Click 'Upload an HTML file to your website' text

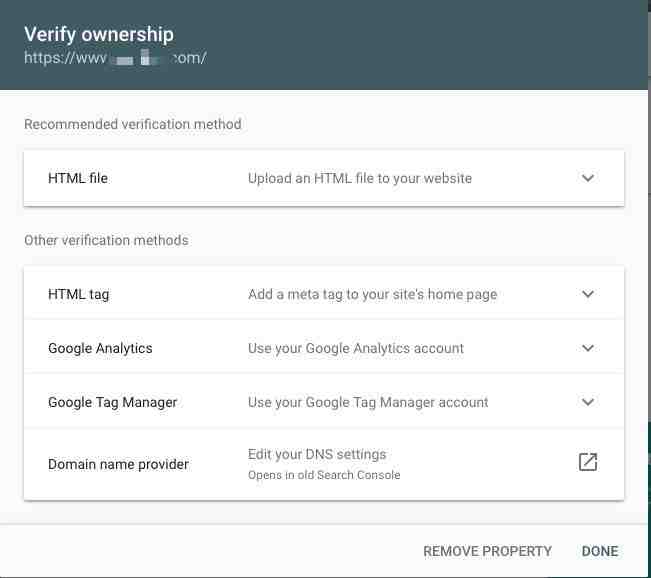point(360,179)
